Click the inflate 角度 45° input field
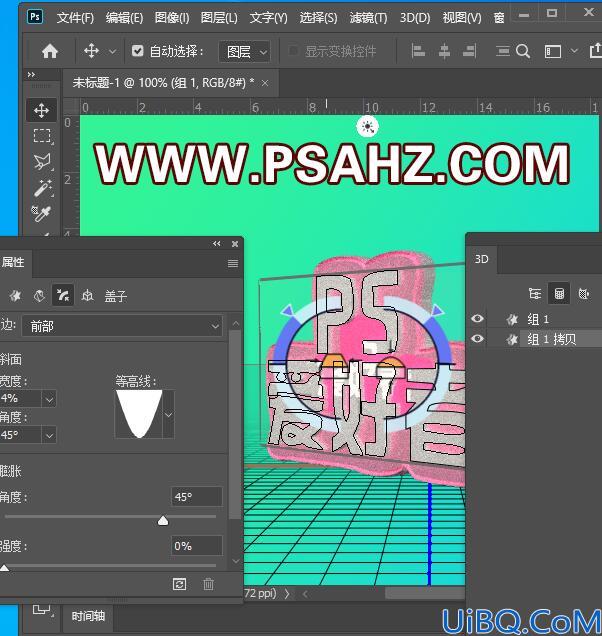602x636 pixels. tap(197, 496)
